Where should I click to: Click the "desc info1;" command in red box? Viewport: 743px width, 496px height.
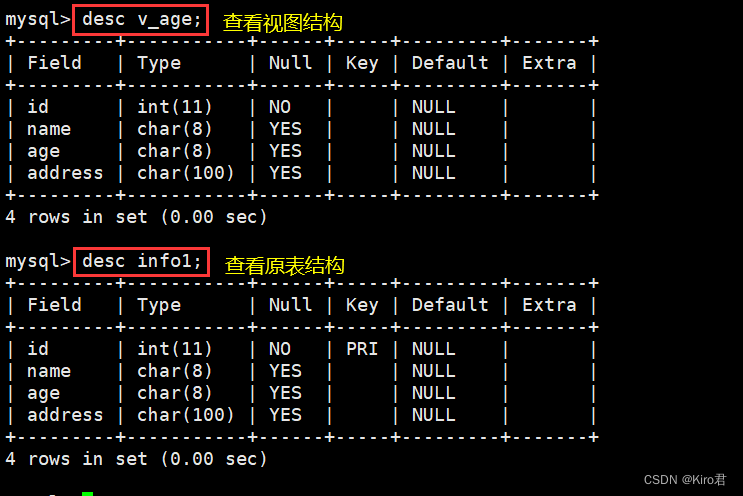tap(141, 262)
